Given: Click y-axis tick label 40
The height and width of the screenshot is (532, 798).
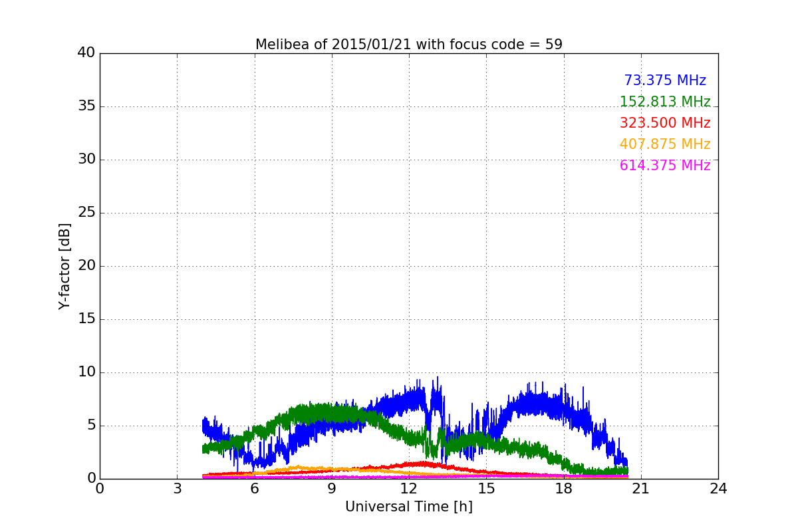Looking at the screenshot, I should (86, 53).
